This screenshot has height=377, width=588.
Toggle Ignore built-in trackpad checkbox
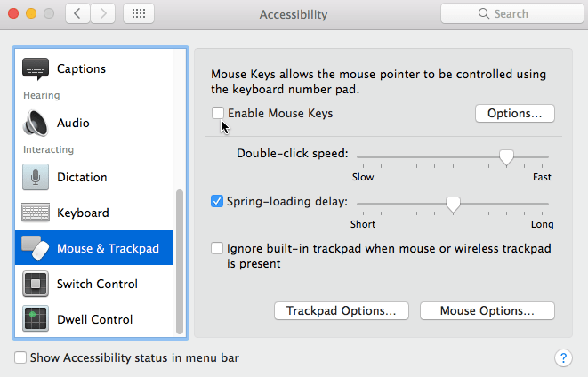(217, 248)
